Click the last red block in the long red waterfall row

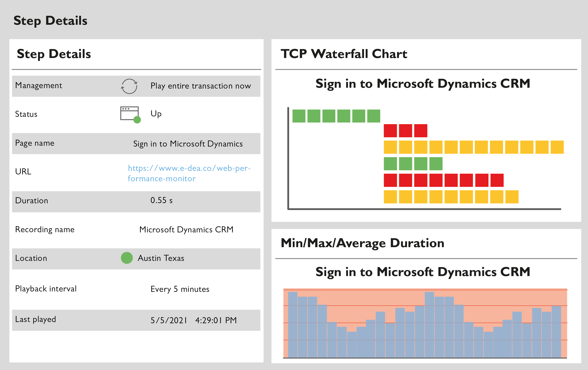click(497, 180)
